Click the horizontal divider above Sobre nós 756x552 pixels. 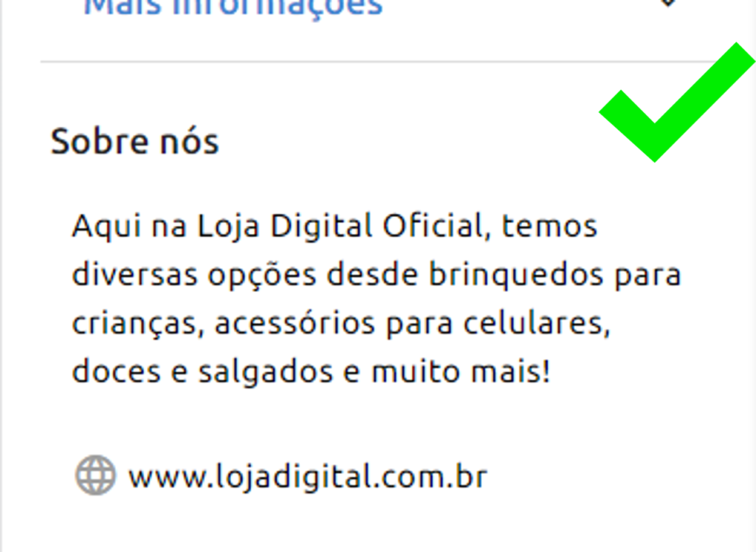point(381,62)
